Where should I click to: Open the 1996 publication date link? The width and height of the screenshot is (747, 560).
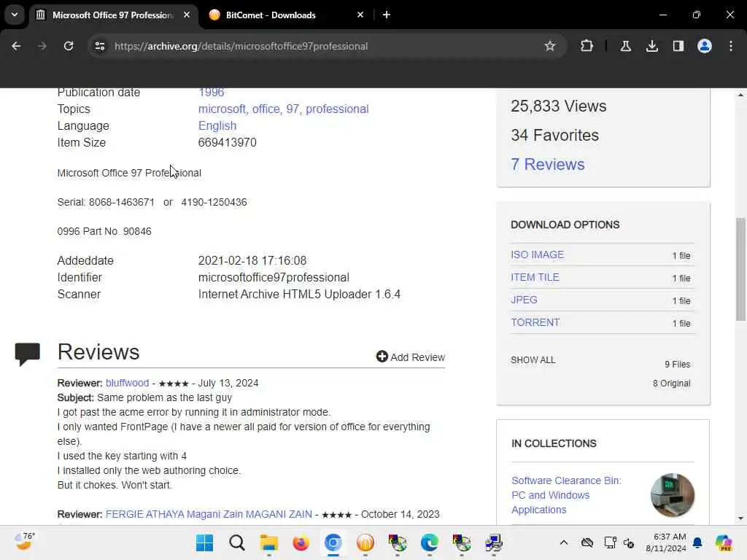coord(211,93)
